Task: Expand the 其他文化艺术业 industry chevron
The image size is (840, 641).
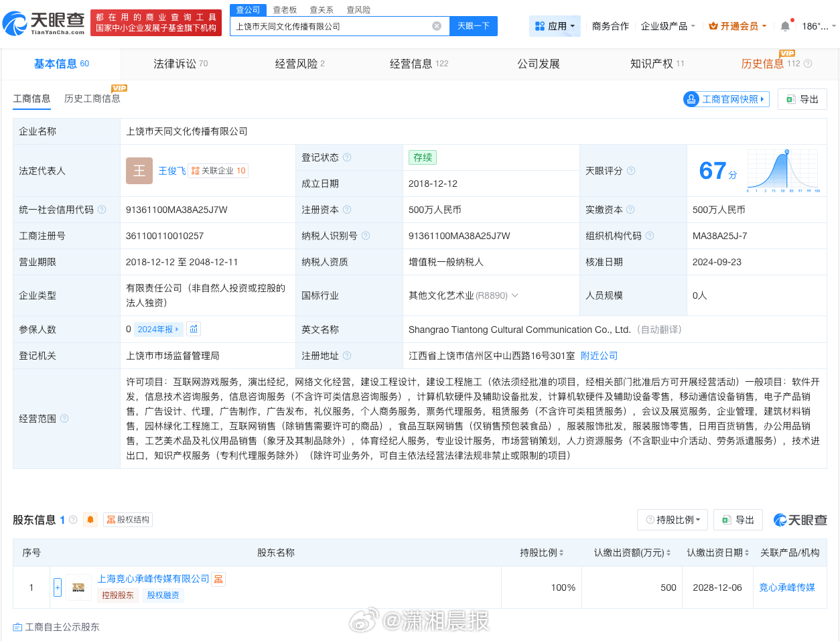Action: 515,295
